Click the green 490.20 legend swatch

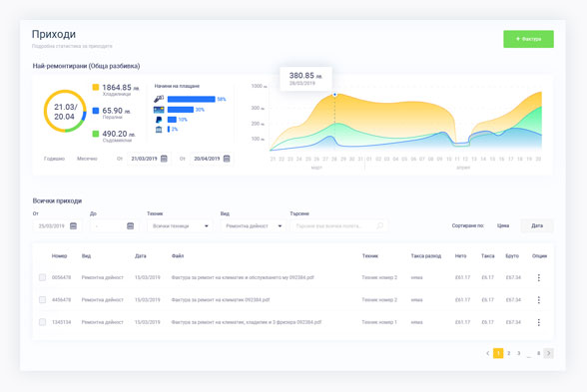click(x=96, y=134)
